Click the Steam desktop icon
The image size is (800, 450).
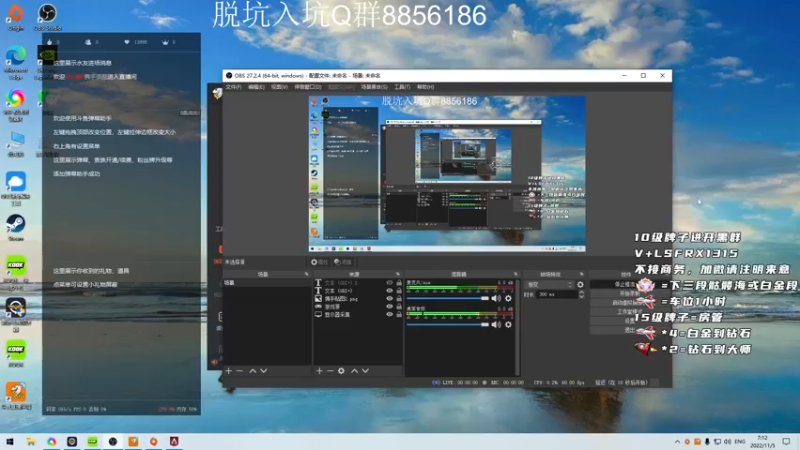[16, 228]
